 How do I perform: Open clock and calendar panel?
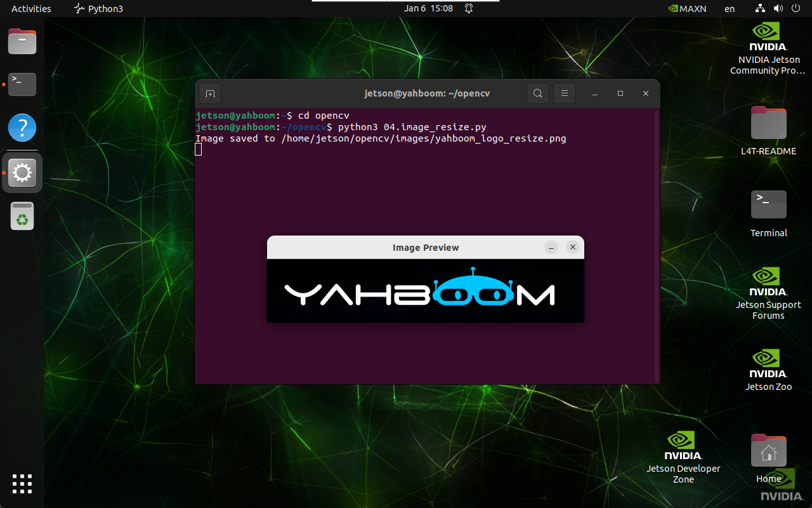point(428,9)
